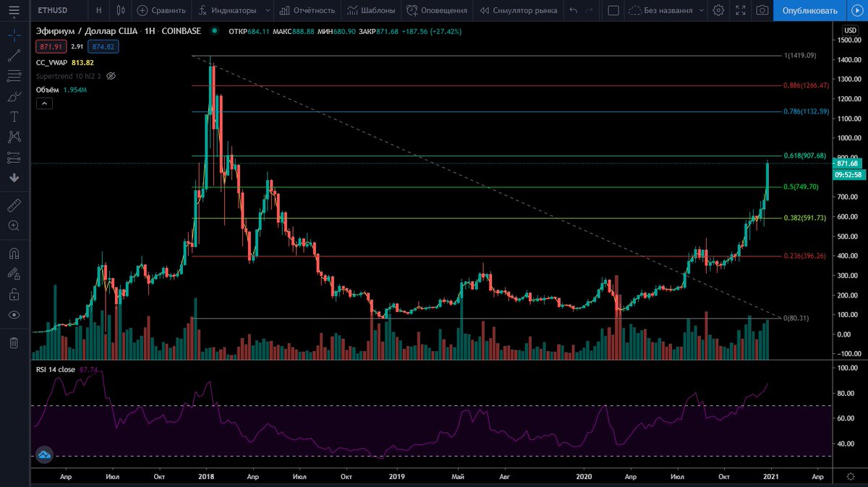Select the trend line drawing tool
The height and width of the screenshot is (487, 868).
point(13,56)
